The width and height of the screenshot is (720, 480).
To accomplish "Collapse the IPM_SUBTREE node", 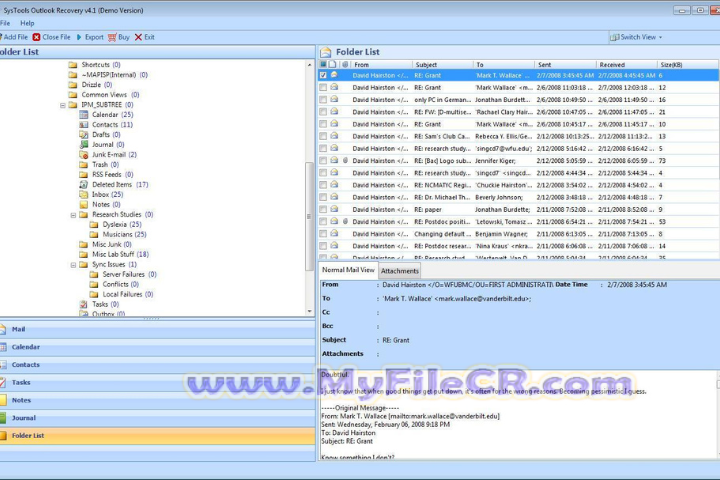I will [x=63, y=105].
